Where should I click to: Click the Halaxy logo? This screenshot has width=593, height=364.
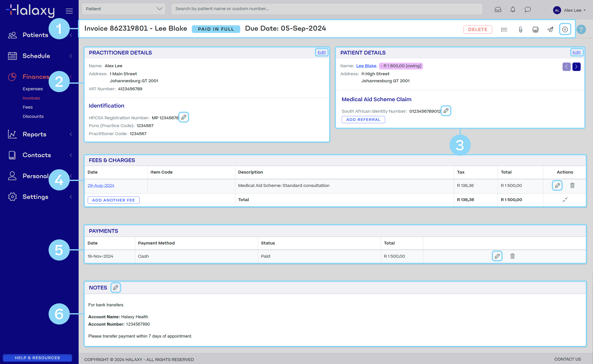(x=30, y=11)
